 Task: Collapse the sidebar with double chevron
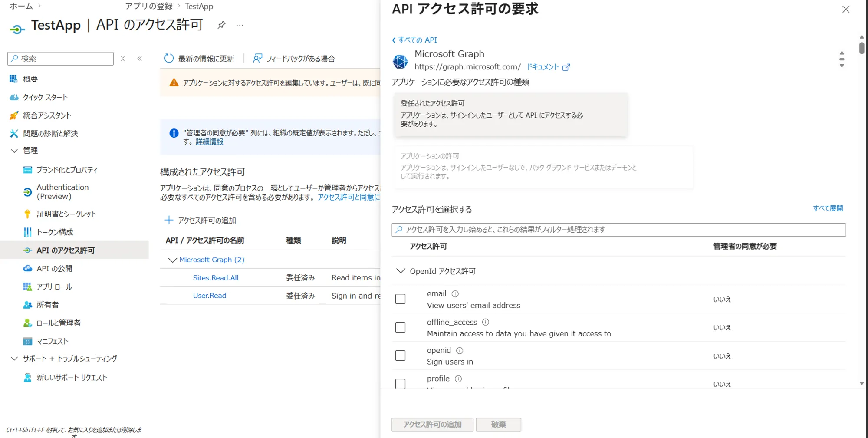[139, 59]
